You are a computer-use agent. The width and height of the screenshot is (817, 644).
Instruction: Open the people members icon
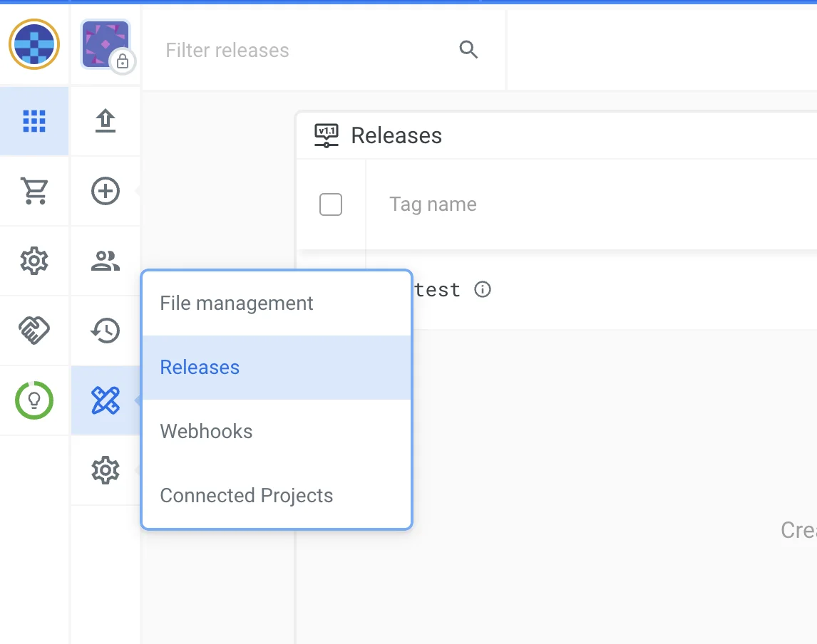pos(106,261)
